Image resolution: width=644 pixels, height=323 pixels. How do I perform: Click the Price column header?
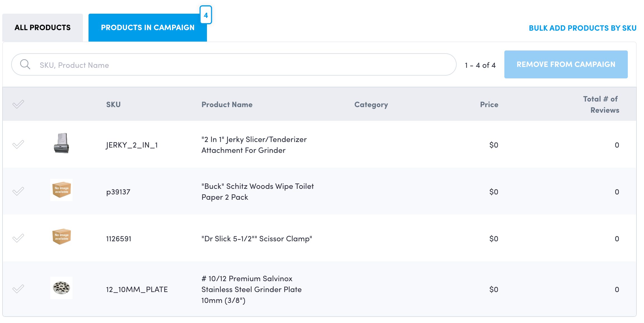(x=489, y=105)
